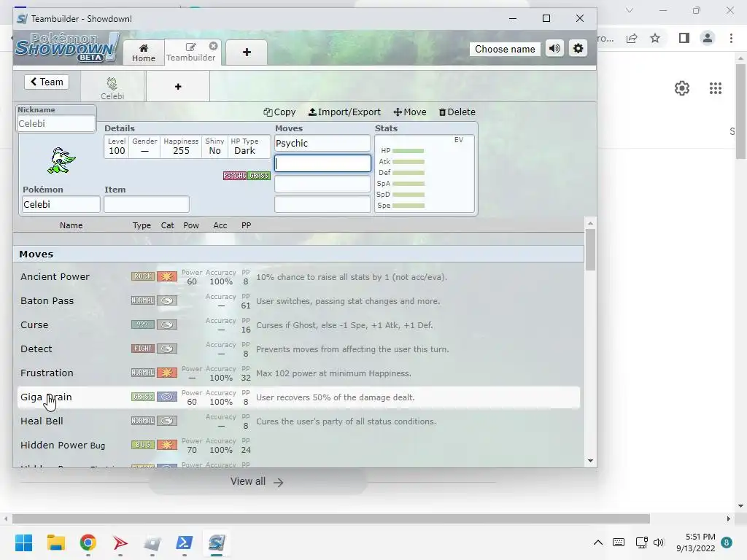Edit the Happiness 255 detail
This screenshot has height=560, width=747.
pos(181,147)
